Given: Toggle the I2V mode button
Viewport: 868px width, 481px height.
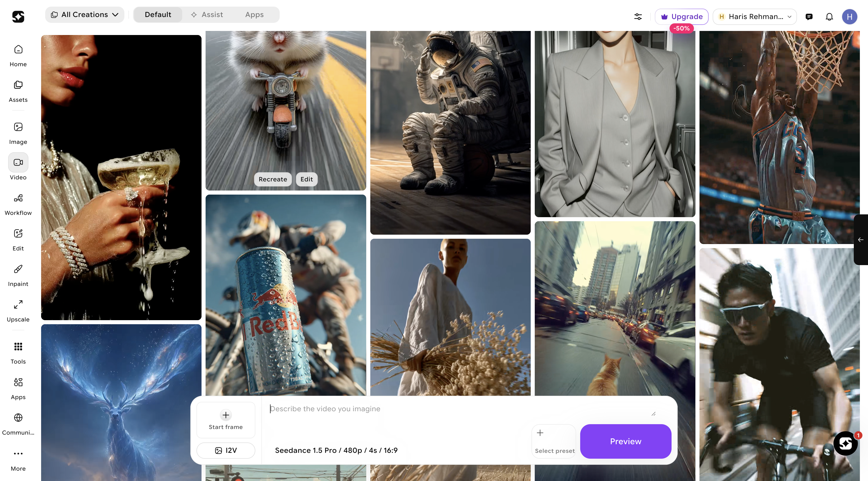Looking at the screenshot, I should 226,450.
